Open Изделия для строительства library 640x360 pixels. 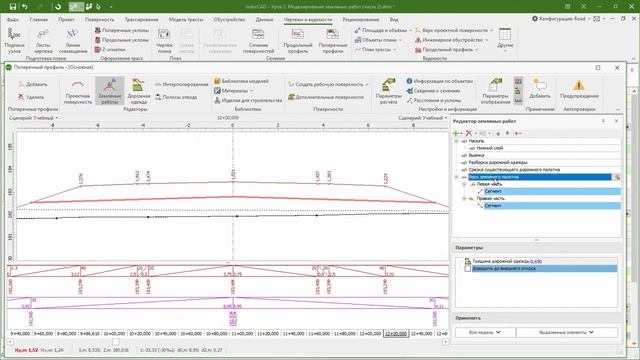tap(248, 100)
